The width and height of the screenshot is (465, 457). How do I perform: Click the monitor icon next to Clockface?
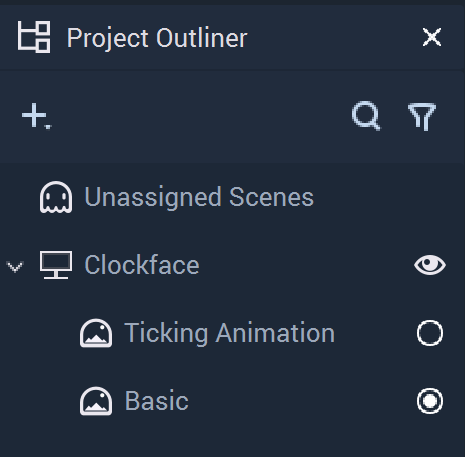56,265
